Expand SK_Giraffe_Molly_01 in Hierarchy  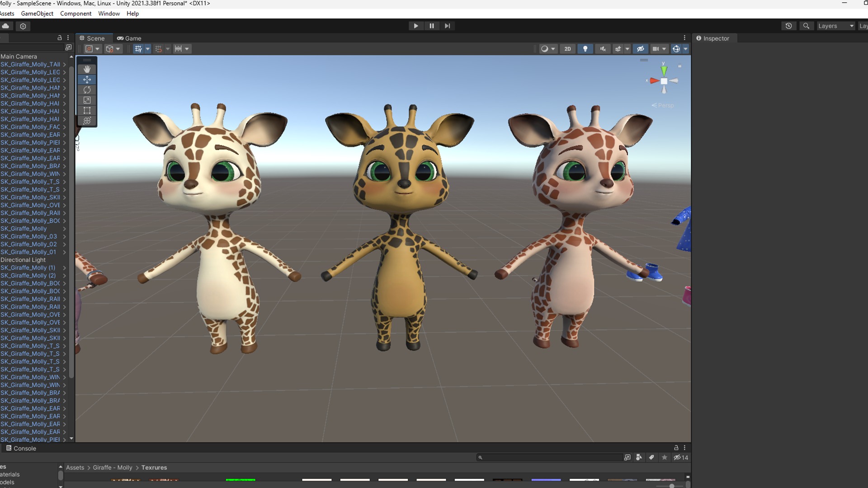[x=64, y=252]
